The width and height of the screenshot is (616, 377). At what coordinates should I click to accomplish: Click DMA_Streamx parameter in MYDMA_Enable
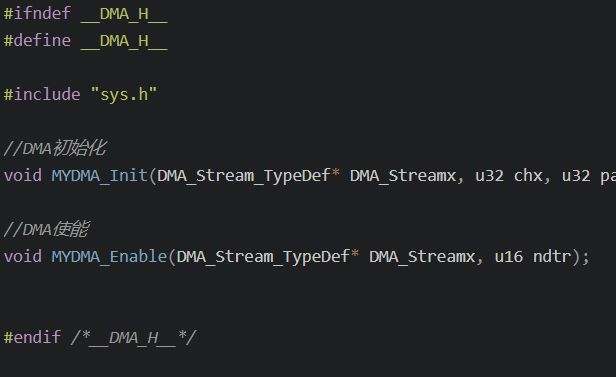click(x=422, y=256)
